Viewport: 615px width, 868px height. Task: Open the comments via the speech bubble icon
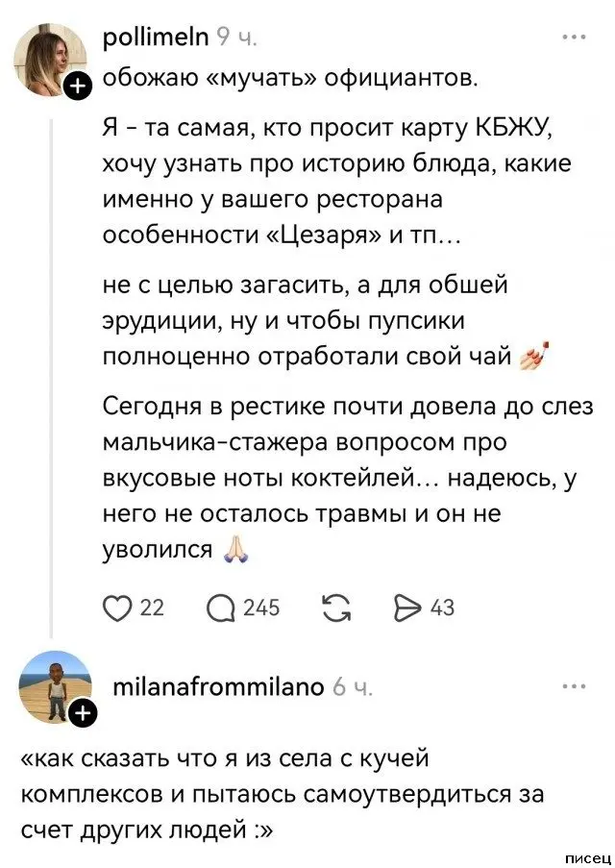220,606
